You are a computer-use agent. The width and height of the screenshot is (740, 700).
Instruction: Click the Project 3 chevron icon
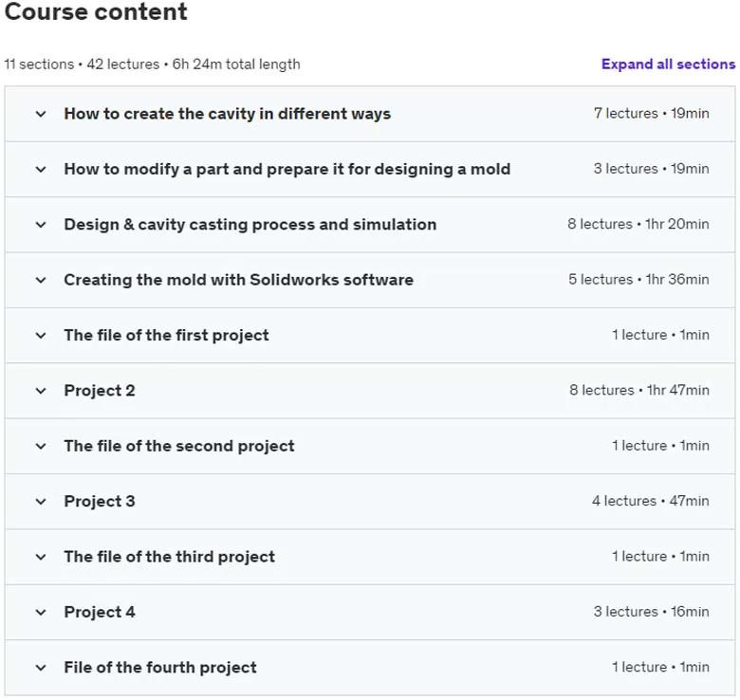41,502
